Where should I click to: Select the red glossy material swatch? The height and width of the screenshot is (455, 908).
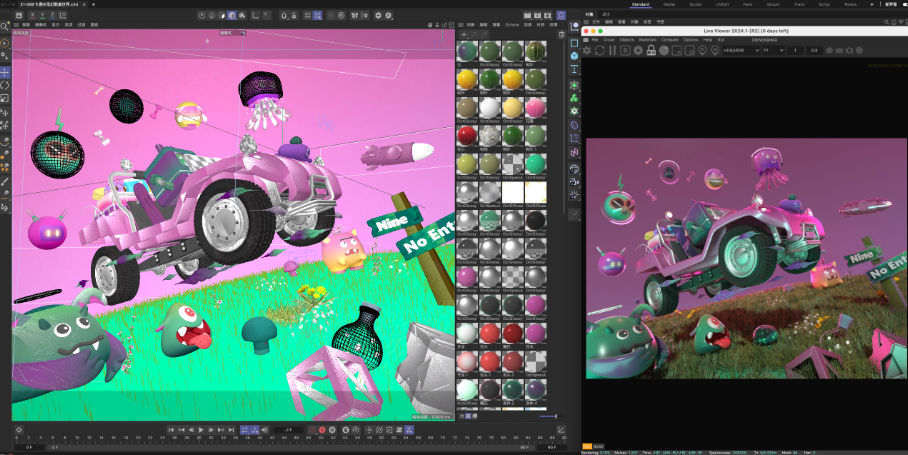(466, 134)
